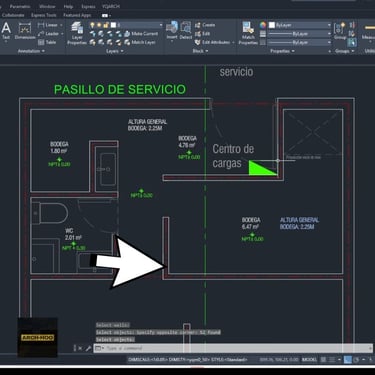Screen dimensions: 375x375
Task: Click the Match Properties tool
Action: (x=248, y=33)
